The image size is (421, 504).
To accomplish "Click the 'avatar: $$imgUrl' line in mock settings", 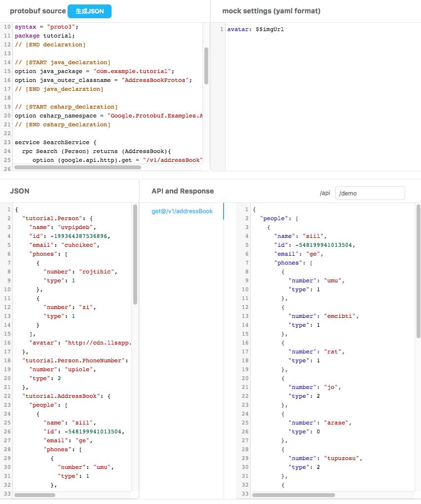I will (x=256, y=29).
